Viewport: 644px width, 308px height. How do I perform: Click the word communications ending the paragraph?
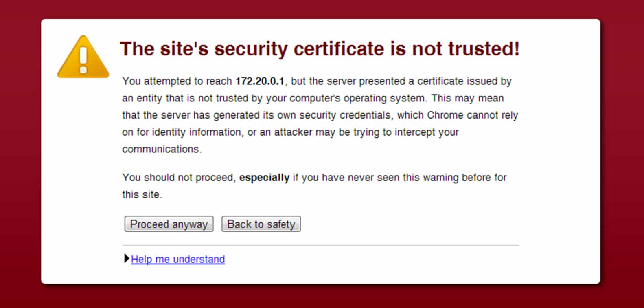pos(161,149)
